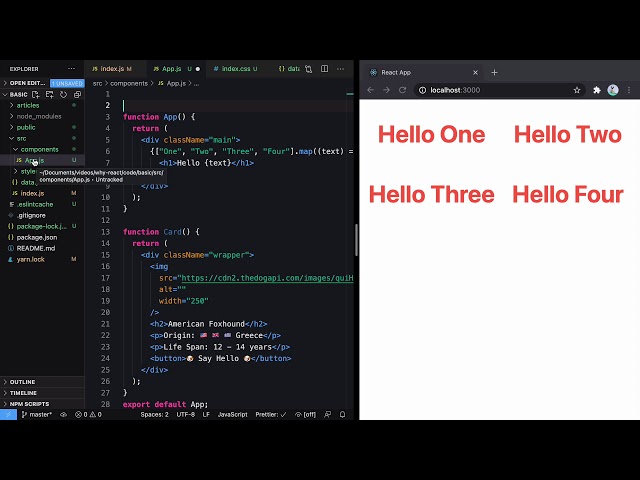Open new Chrome tab with plus
The image size is (640, 480).
point(494,72)
